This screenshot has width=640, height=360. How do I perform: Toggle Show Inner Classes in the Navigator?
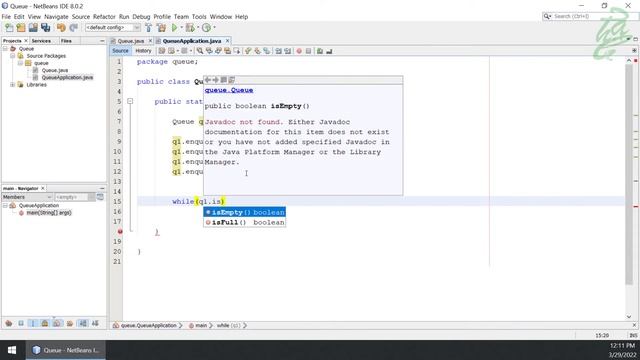coord(57,323)
